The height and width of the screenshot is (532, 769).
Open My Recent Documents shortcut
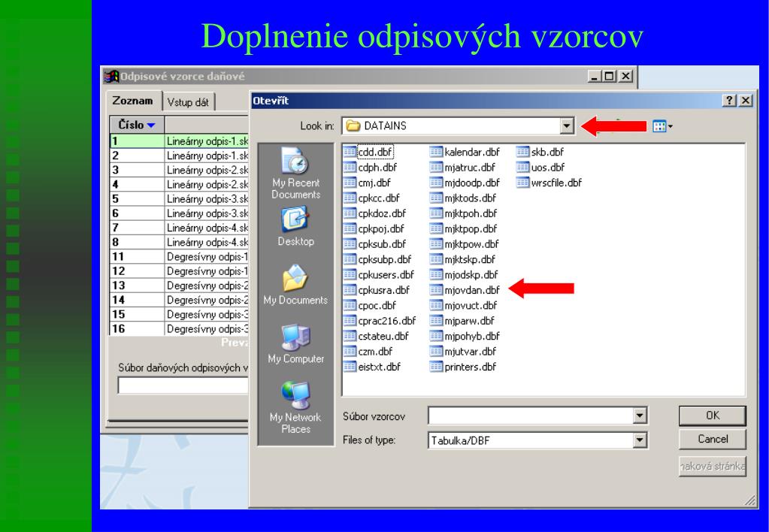(x=295, y=173)
